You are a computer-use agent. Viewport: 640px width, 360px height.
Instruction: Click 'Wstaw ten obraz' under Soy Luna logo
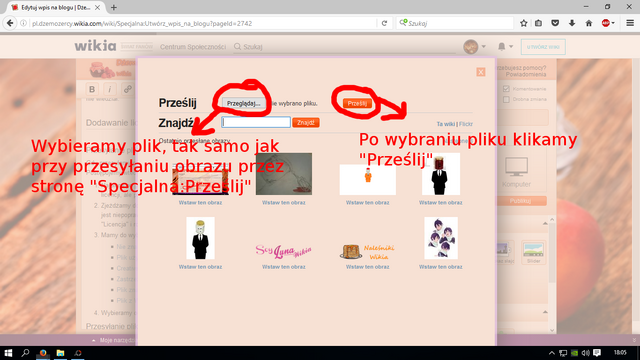[x=284, y=267]
